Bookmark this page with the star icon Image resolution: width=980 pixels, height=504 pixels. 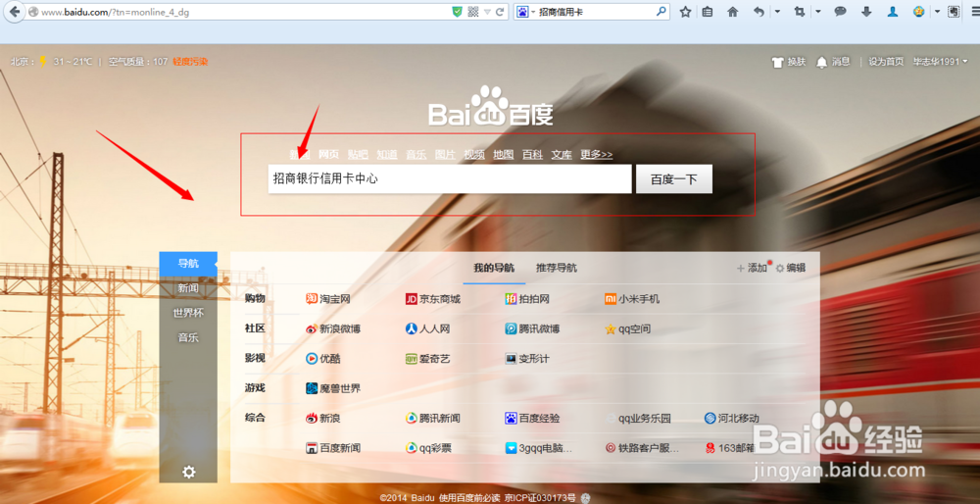click(686, 11)
